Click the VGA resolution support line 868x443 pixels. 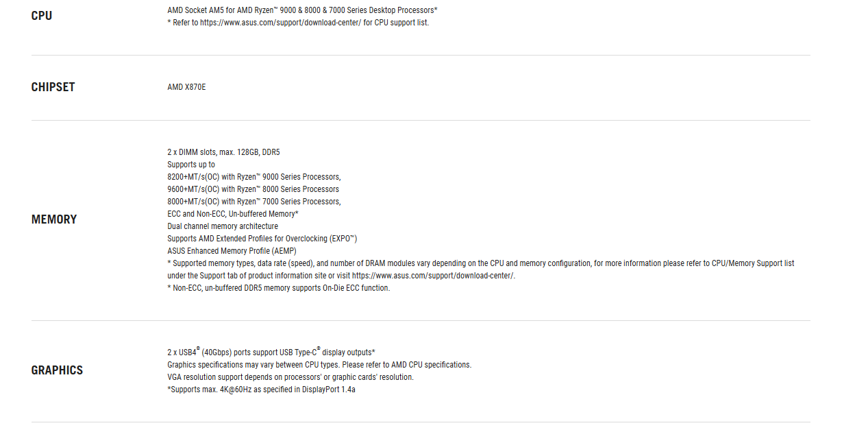click(290, 377)
